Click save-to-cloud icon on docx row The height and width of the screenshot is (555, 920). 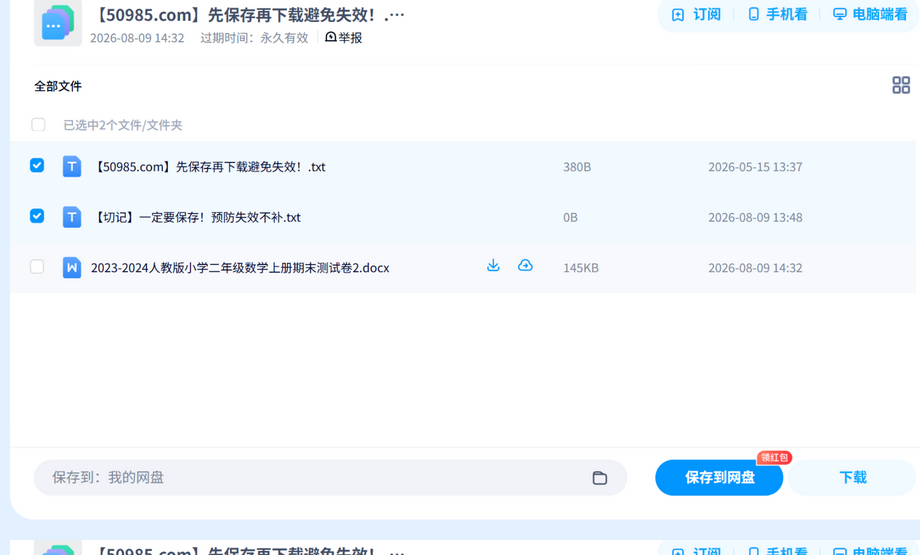click(525, 265)
